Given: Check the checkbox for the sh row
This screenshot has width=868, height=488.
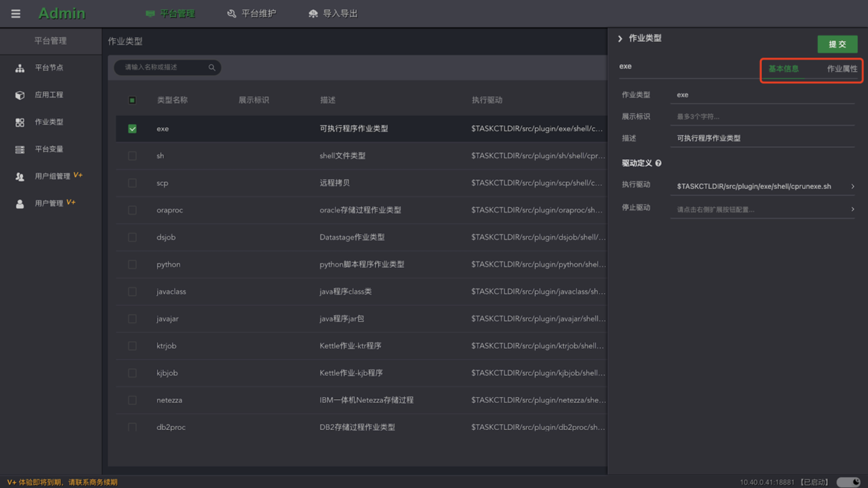Looking at the screenshot, I should tap(132, 156).
